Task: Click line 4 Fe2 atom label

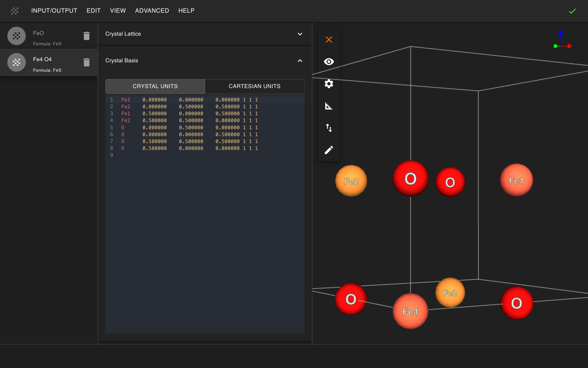Action: pos(126,121)
